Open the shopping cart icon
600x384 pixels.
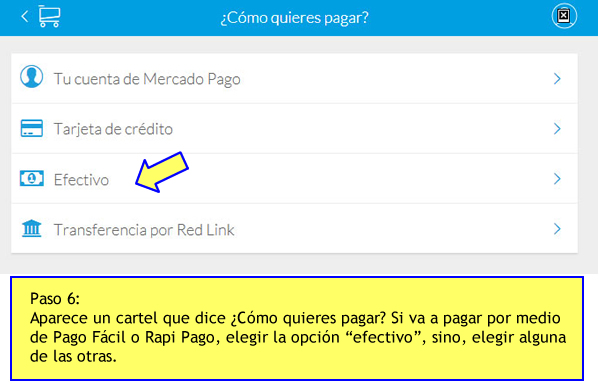tap(49, 16)
